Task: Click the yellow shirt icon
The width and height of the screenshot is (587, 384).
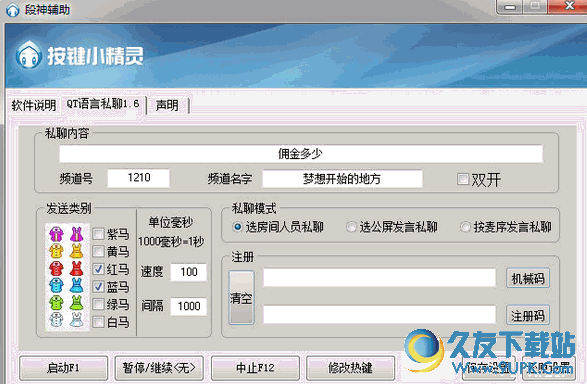Action: pos(56,251)
